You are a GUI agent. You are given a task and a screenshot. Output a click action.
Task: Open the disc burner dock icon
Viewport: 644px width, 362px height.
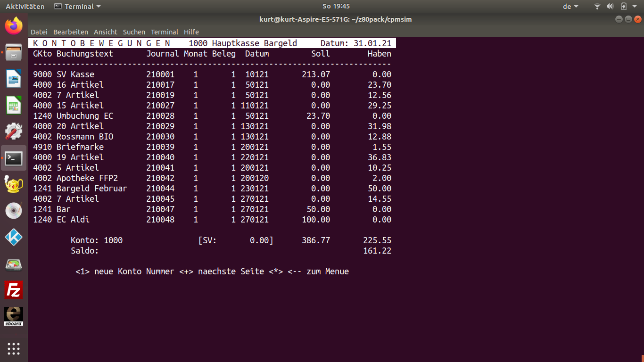(14, 211)
